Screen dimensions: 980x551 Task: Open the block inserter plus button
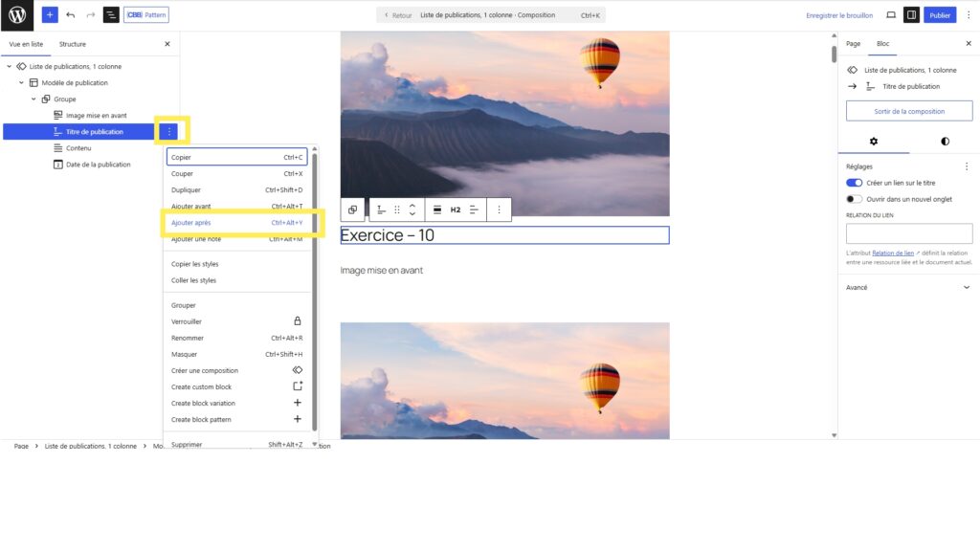(50, 15)
